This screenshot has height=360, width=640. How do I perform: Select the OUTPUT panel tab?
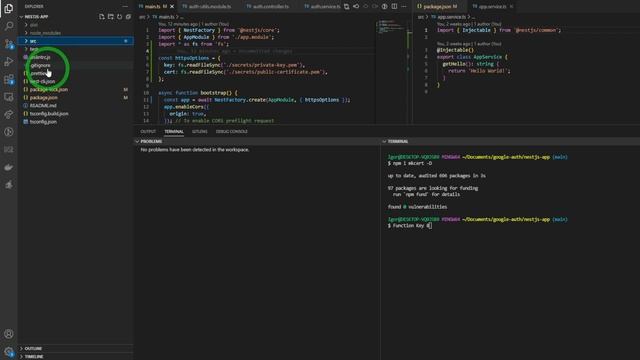click(x=148, y=131)
